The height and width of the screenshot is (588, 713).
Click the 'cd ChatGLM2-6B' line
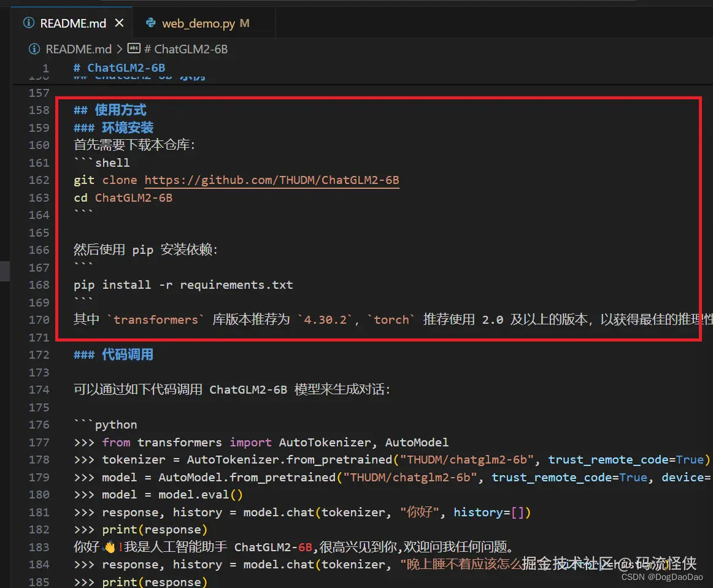tap(123, 197)
